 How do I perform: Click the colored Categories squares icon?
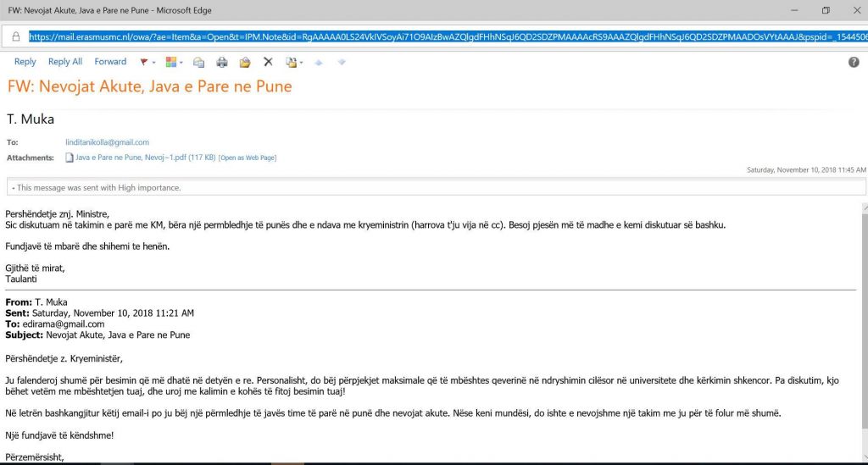(x=170, y=62)
